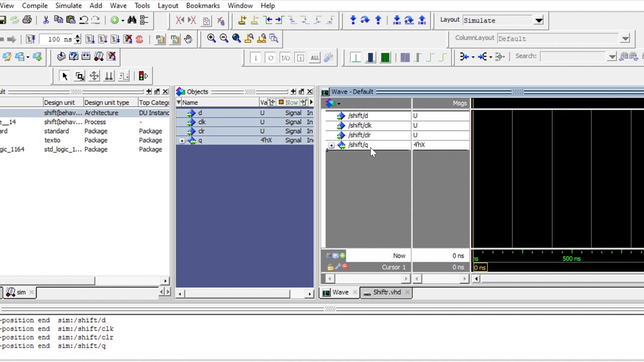Open the Bookmarks menu

[203, 6]
